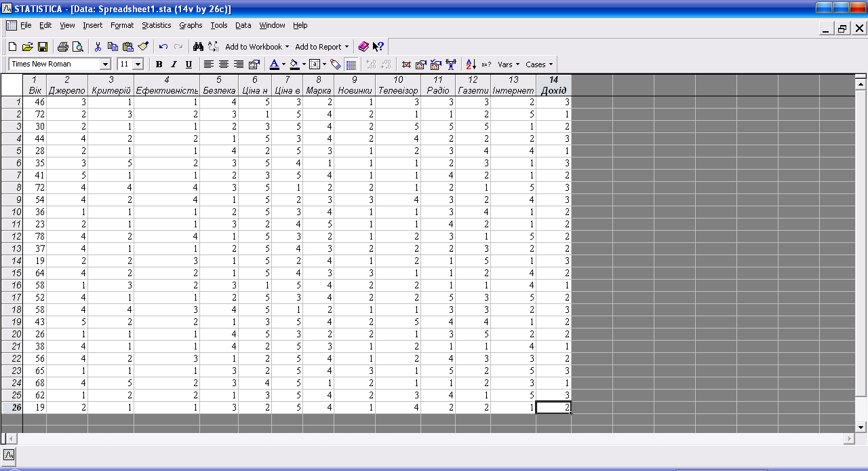This screenshot has width=868, height=471.
Task: Apply font color with the A icon
Action: (274, 64)
